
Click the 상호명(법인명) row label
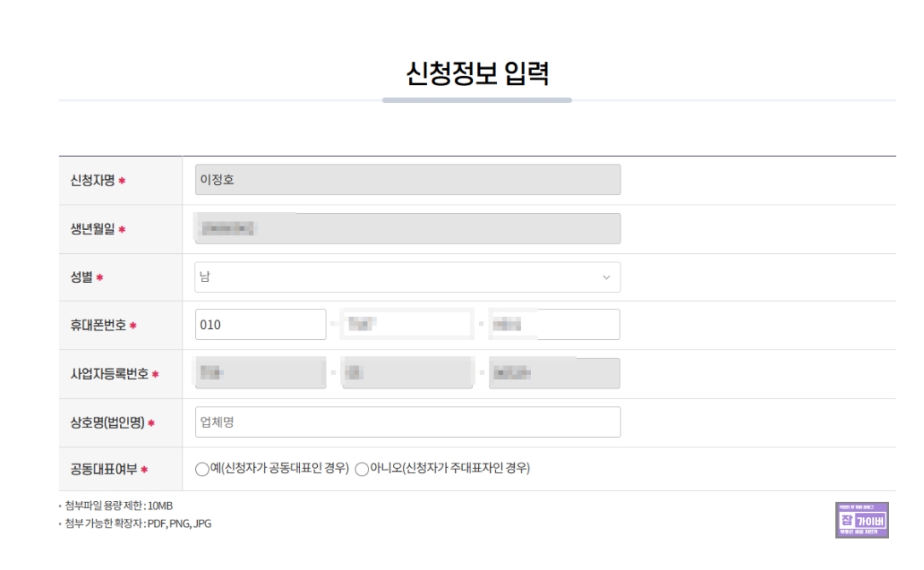tap(107, 423)
